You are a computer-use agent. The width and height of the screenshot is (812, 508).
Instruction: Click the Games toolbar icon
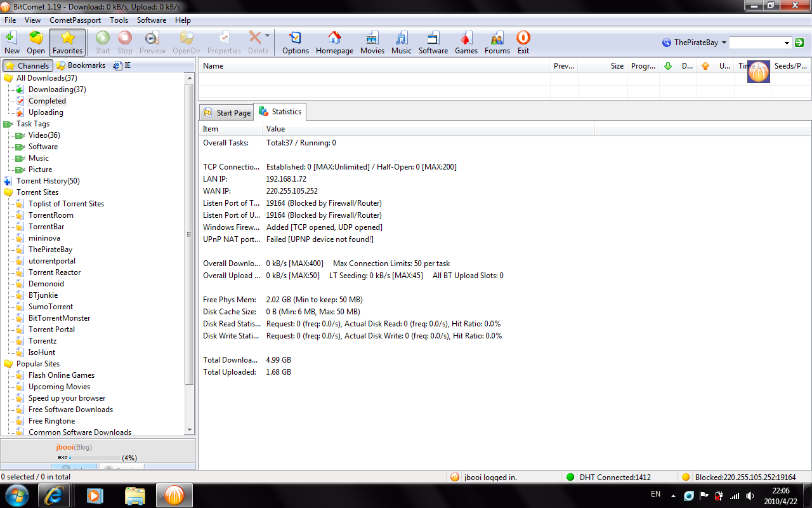[x=466, y=42]
